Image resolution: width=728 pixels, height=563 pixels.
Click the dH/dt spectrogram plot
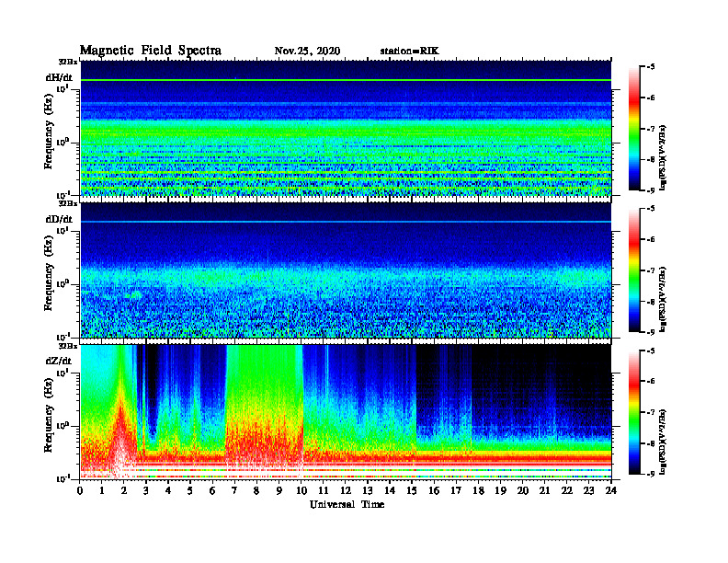(x=346, y=128)
